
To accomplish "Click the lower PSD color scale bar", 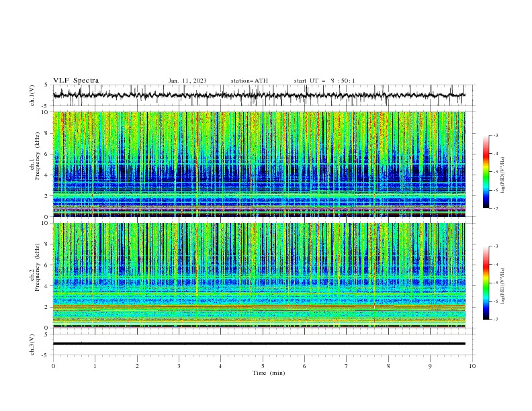I will pyautogui.click(x=486, y=283).
